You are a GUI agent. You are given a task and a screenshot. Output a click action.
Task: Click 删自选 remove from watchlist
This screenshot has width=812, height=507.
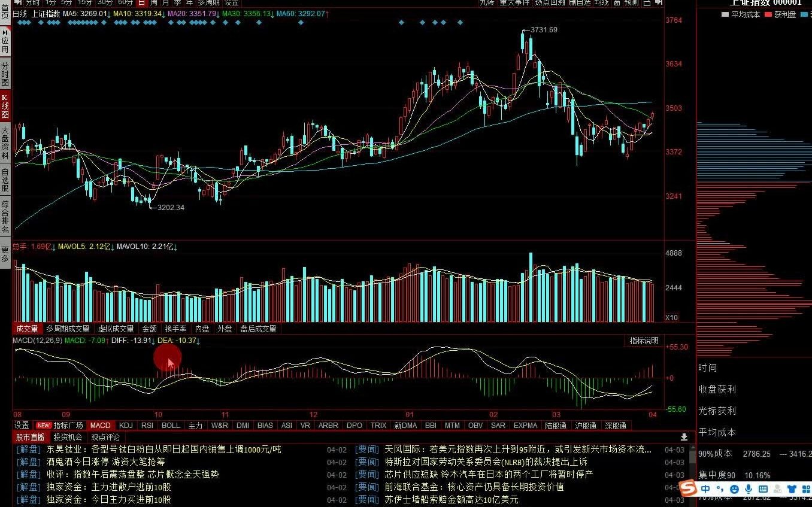click(580, 2)
